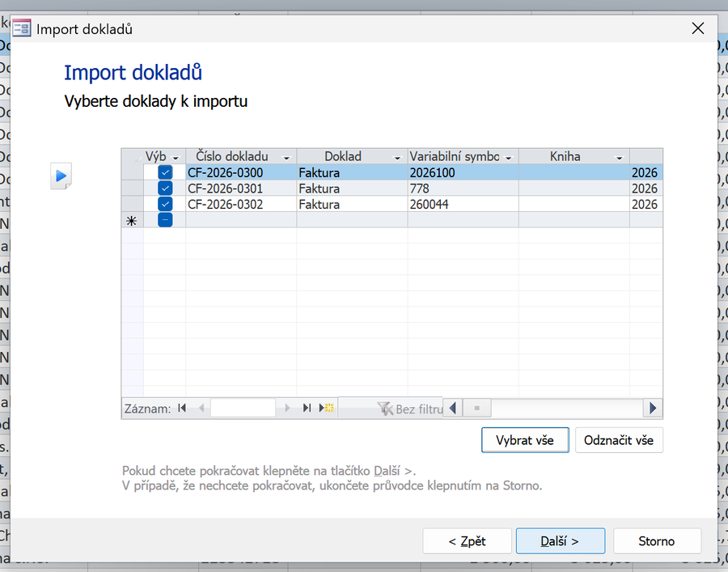Open Číslo dokladu column dropdown arrow
Viewport: 728px width, 572px height.
pos(286,158)
